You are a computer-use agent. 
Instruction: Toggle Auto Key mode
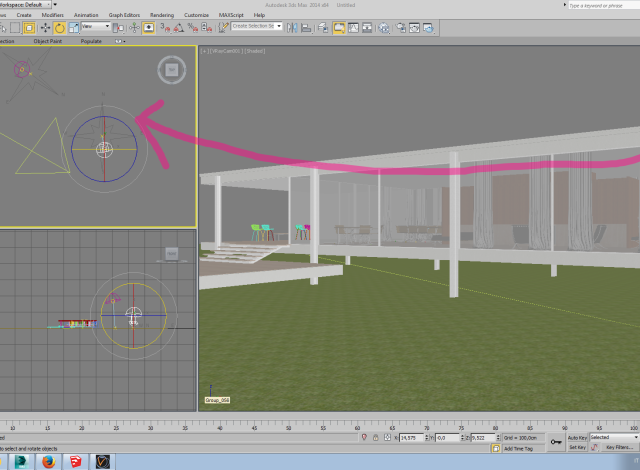[577, 437]
